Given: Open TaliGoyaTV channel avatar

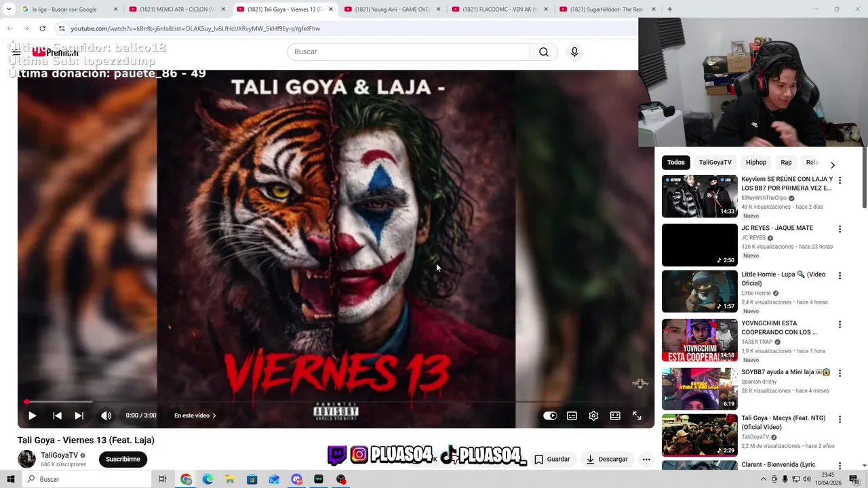Looking at the screenshot, I should 26,459.
